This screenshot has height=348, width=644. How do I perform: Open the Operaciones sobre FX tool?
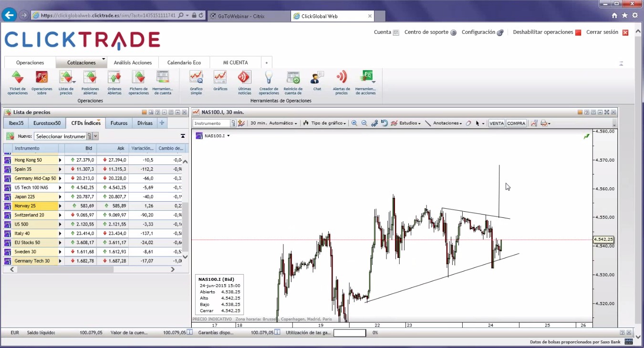click(42, 82)
